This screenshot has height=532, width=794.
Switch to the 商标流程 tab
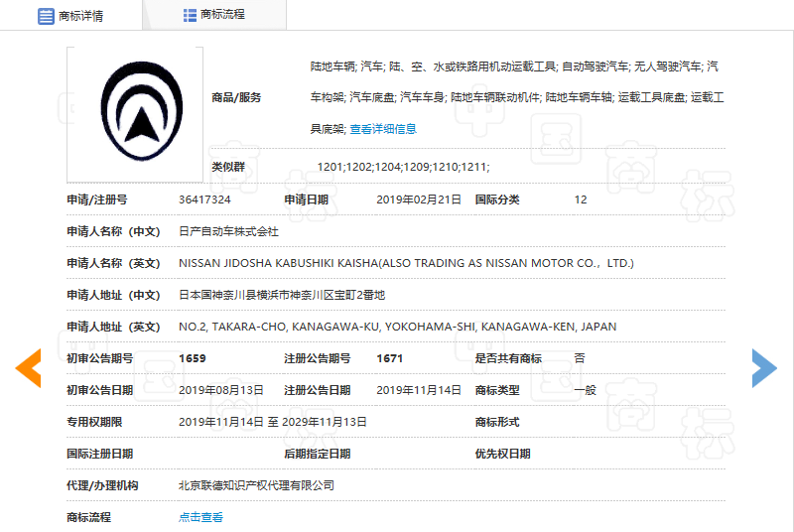[x=222, y=15]
